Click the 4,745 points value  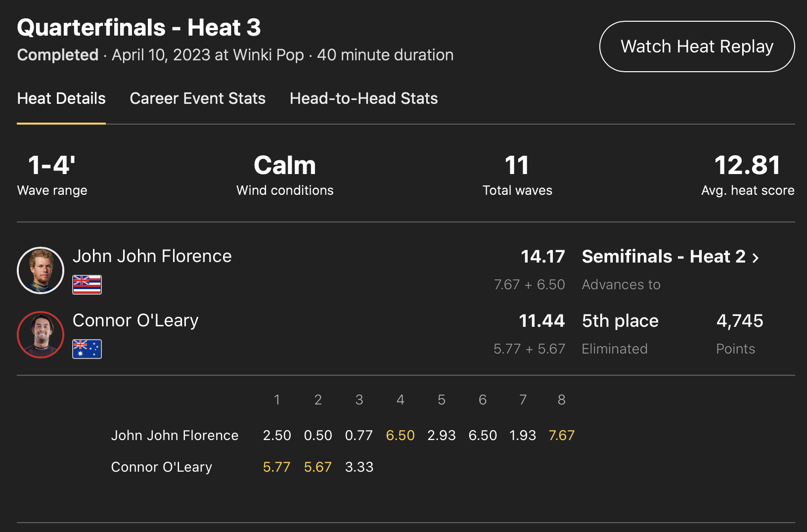pos(740,321)
